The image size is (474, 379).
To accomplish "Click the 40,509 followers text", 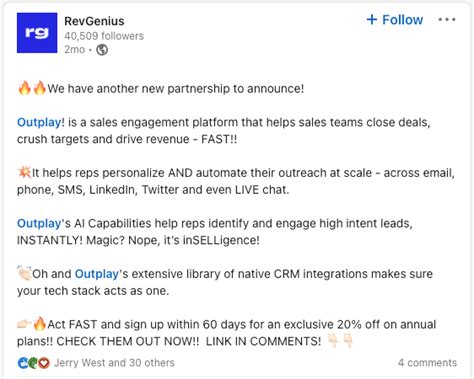I will [104, 36].
